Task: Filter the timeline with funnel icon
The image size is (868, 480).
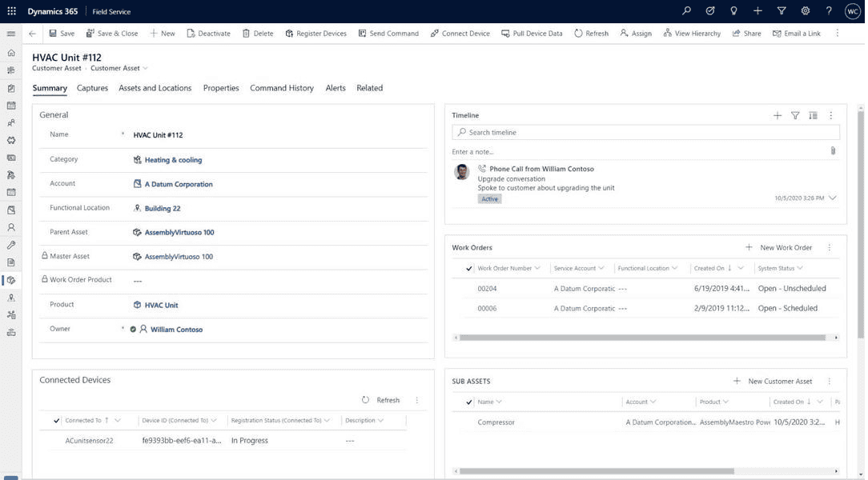Action: (x=795, y=115)
